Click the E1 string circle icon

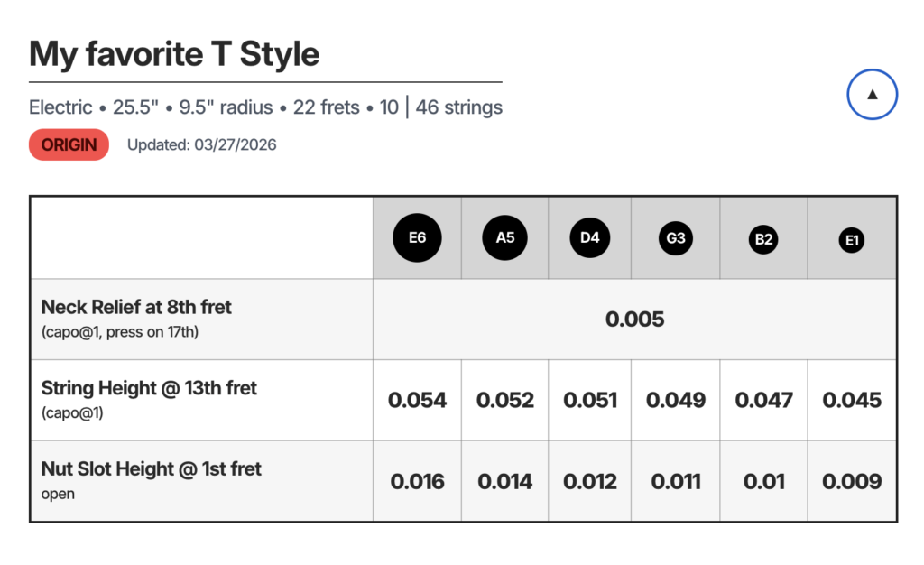(x=851, y=240)
